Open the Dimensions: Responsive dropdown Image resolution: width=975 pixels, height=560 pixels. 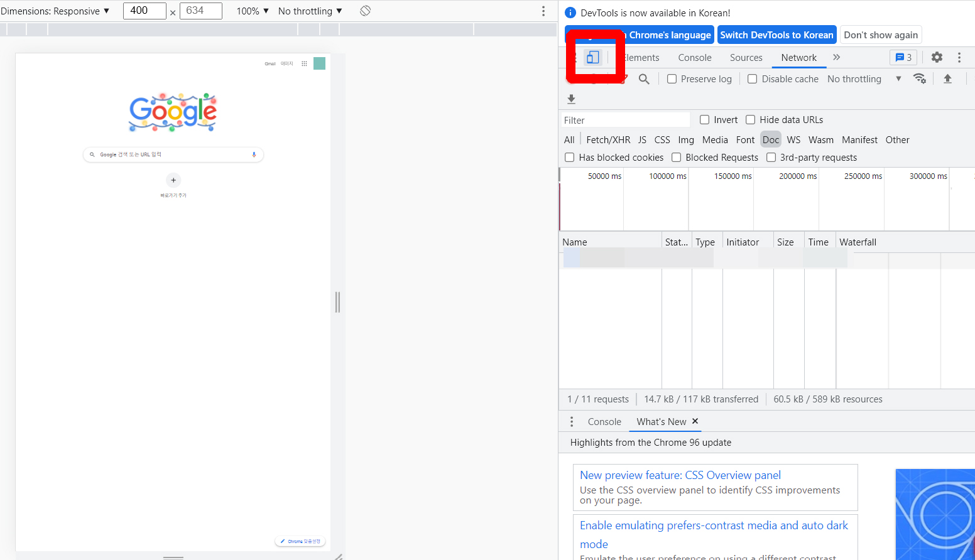point(55,11)
